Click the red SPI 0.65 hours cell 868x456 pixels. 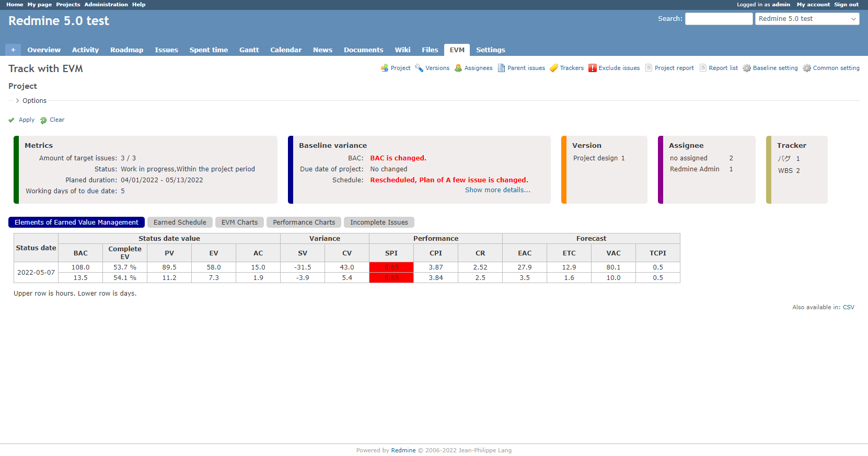(x=391, y=267)
